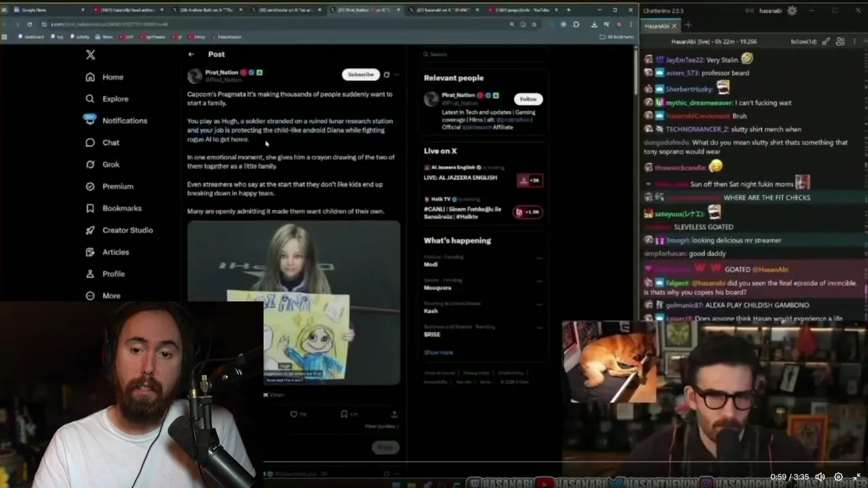Open the View quotes link
This screenshot has width=868, height=488.
click(381, 426)
